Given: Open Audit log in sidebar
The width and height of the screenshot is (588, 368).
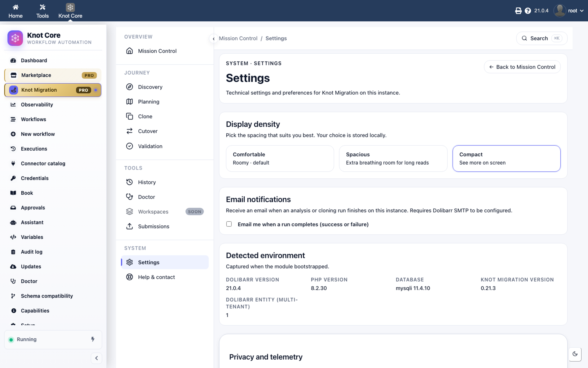Looking at the screenshot, I should (53, 252).
